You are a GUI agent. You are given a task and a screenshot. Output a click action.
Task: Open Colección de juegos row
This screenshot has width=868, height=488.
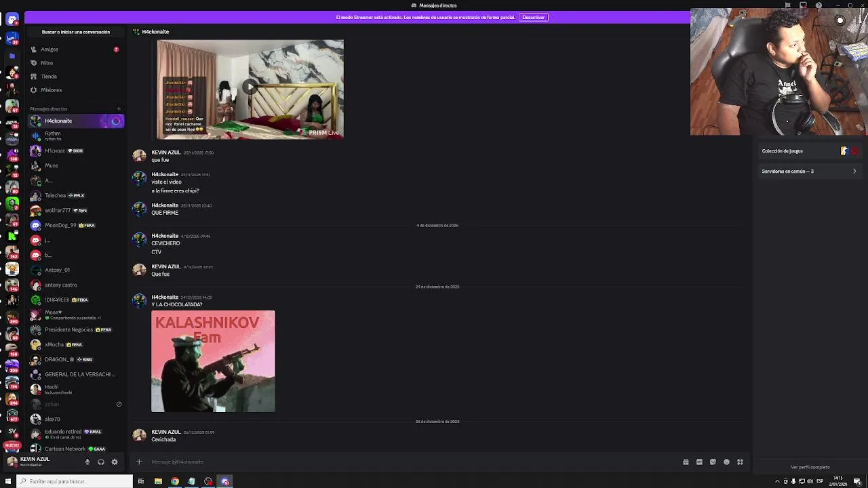tap(809, 151)
